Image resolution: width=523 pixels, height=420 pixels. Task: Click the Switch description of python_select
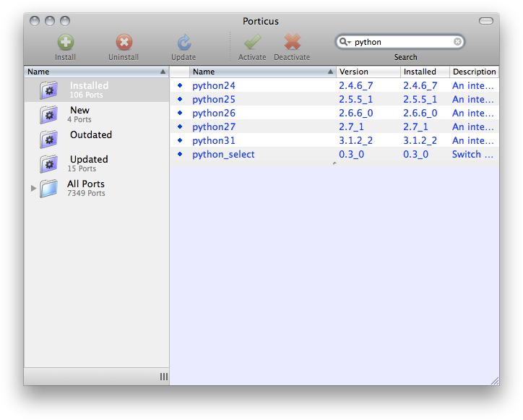[472, 155]
